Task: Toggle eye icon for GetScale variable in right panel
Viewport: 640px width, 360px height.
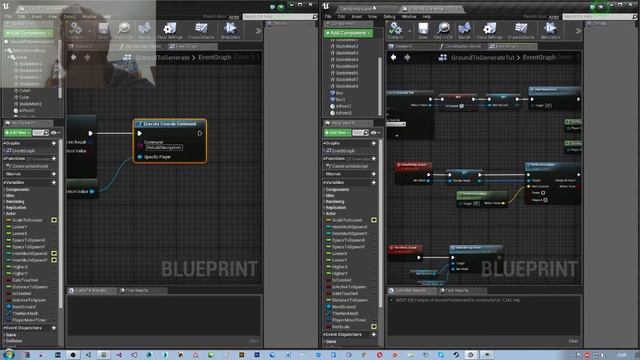Action: tap(373, 327)
